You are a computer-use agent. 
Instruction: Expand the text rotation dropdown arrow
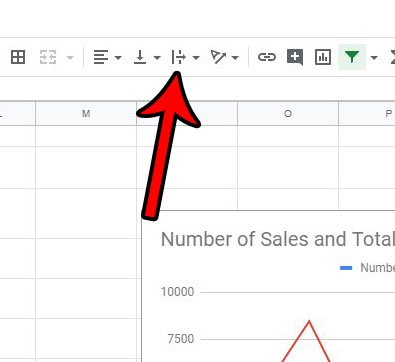tap(235, 58)
